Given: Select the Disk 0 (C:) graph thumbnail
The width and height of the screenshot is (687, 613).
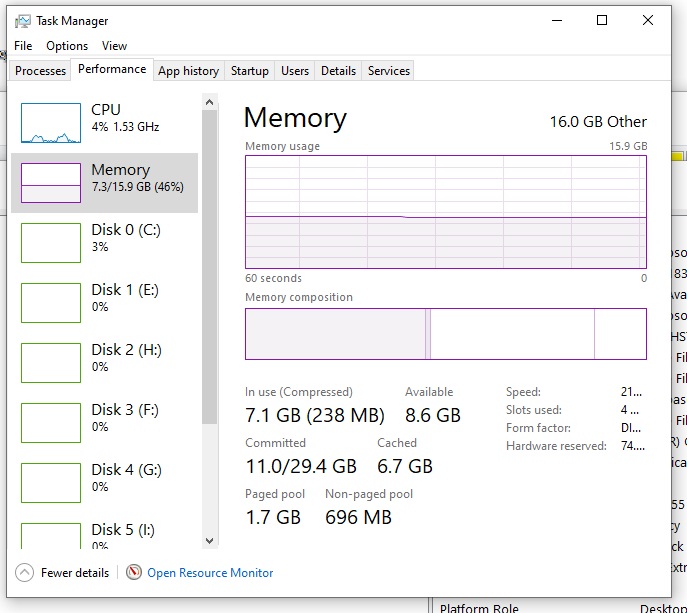Looking at the screenshot, I should coord(51,243).
